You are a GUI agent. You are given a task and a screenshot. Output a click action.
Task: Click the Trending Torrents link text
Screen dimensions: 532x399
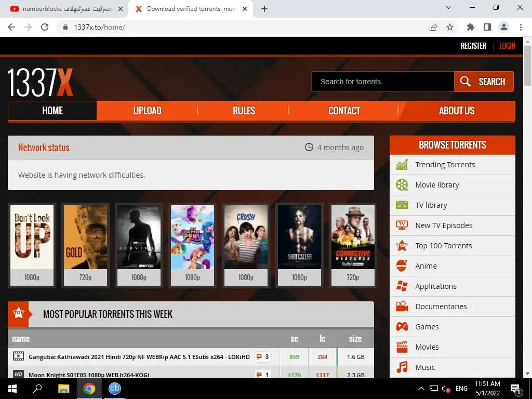pos(445,165)
